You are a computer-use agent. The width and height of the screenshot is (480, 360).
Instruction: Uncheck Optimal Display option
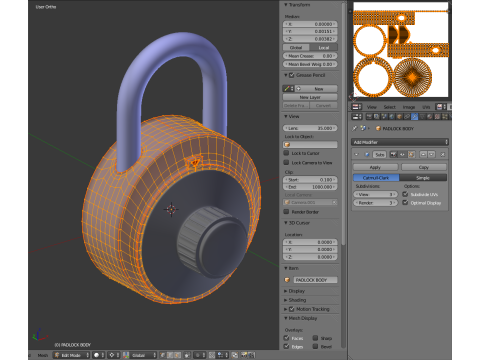pos(405,202)
